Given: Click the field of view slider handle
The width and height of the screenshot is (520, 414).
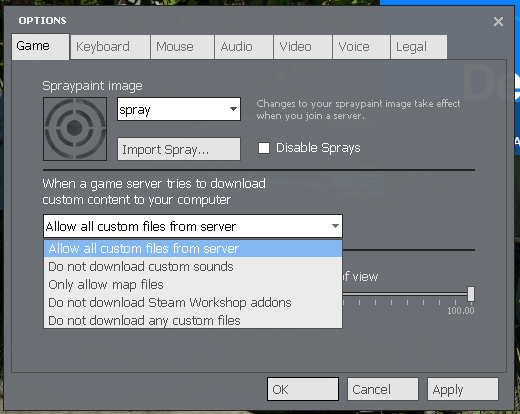Looking at the screenshot, I should [x=471, y=294].
